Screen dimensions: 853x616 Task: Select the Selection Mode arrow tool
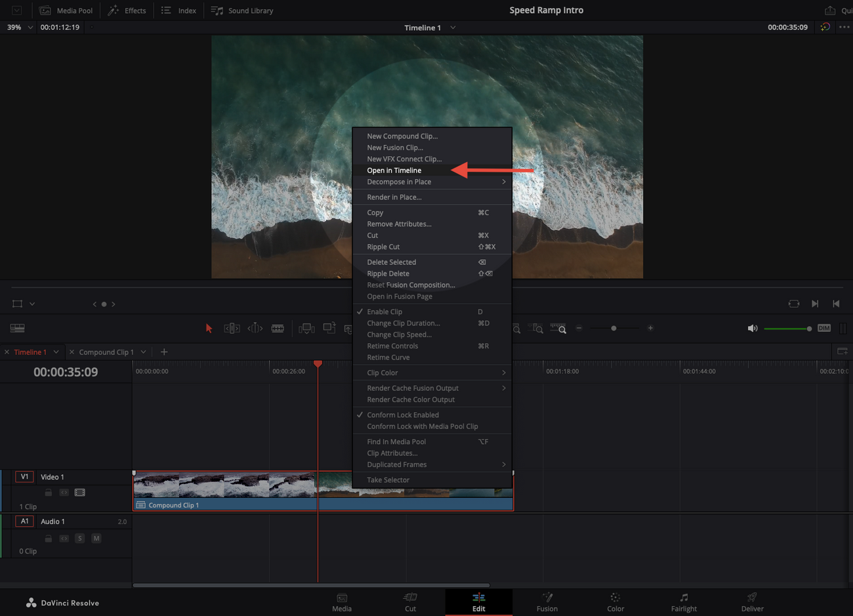(209, 328)
